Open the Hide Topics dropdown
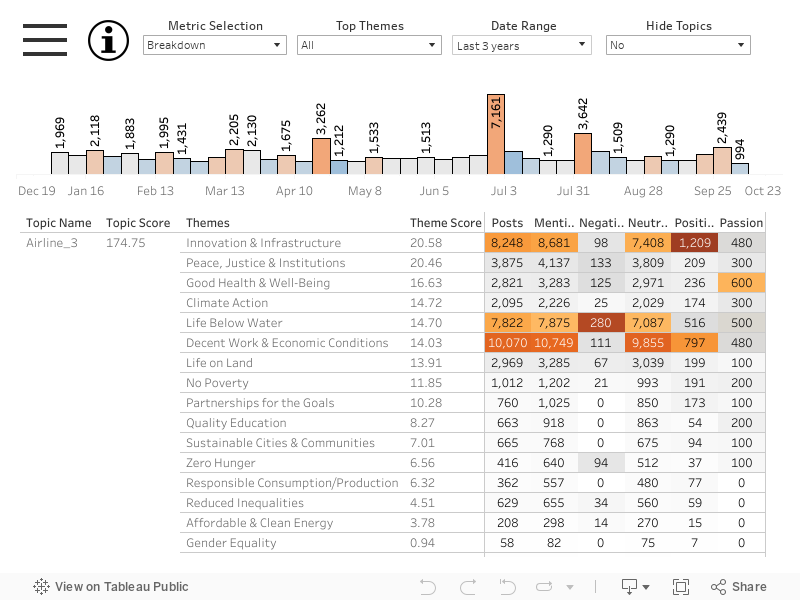The width and height of the screenshot is (800, 600). click(x=678, y=45)
